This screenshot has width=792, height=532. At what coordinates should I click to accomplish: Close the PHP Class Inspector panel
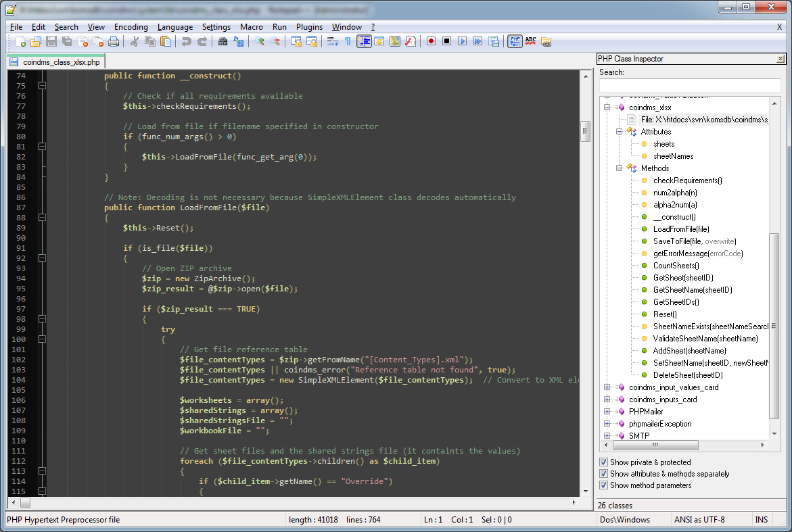pos(781,59)
